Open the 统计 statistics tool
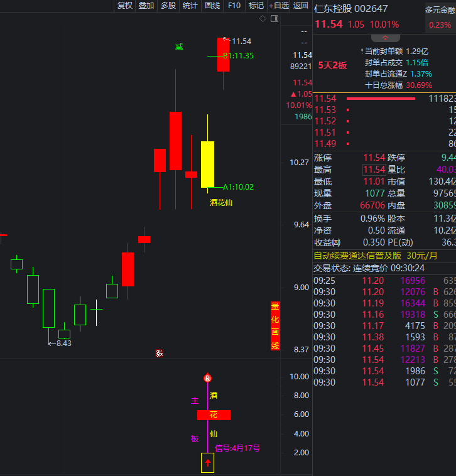The image size is (456, 476). 190,6
